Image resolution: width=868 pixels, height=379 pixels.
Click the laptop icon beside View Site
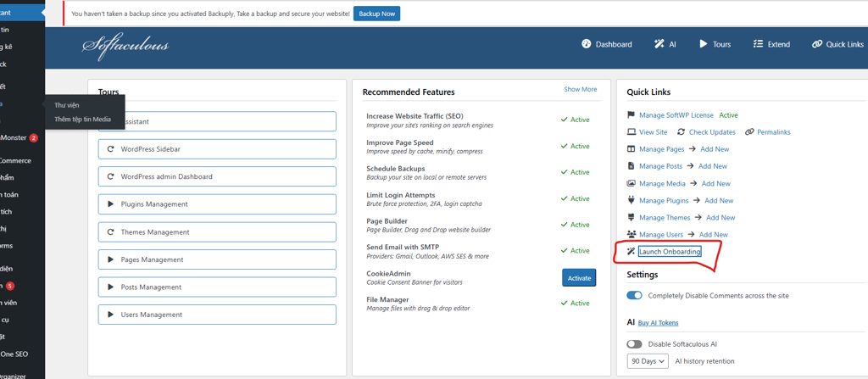click(x=631, y=132)
